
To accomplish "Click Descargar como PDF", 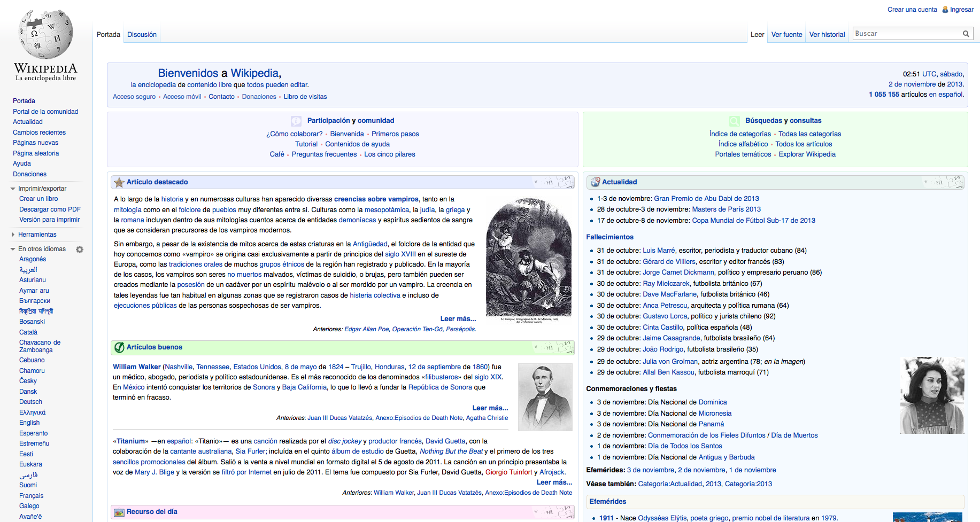I will 50,209.
